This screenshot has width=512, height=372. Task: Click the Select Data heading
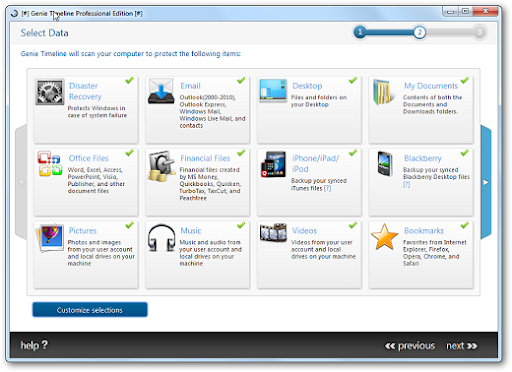(x=44, y=33)
